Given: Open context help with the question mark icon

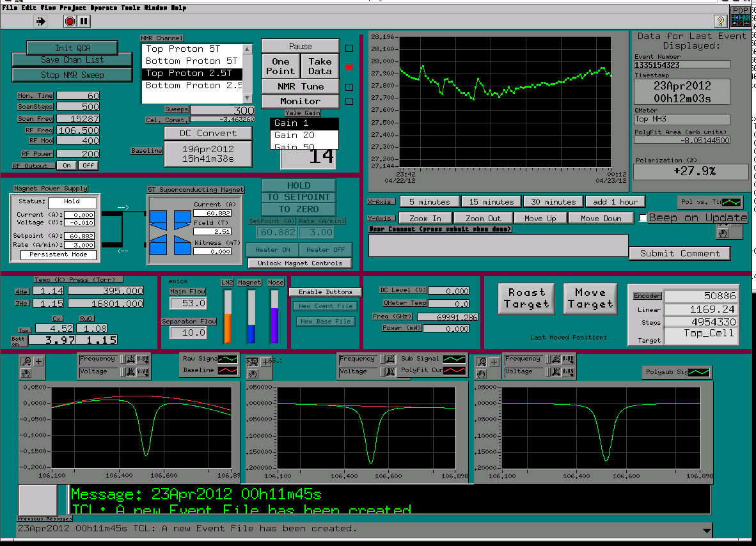Looking at the screenshot, I should point(720,21).
